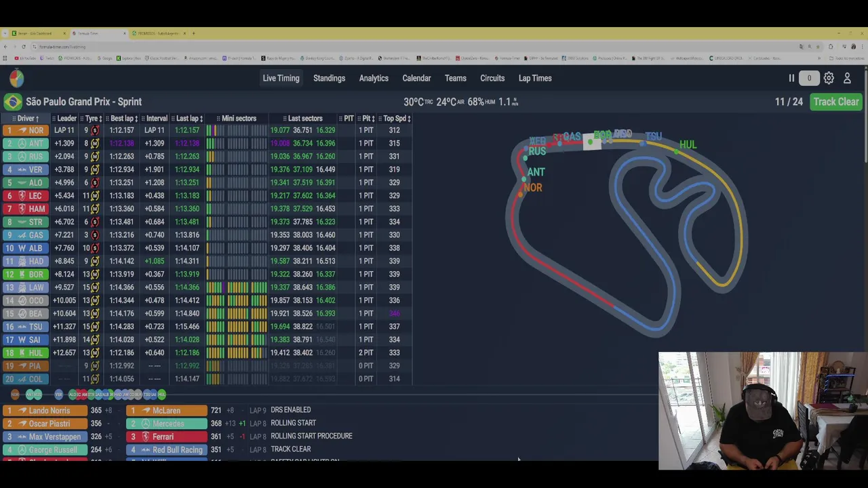Sort by the Last lap column
This screenshot has height=488, width=868.
click(188, 119)
